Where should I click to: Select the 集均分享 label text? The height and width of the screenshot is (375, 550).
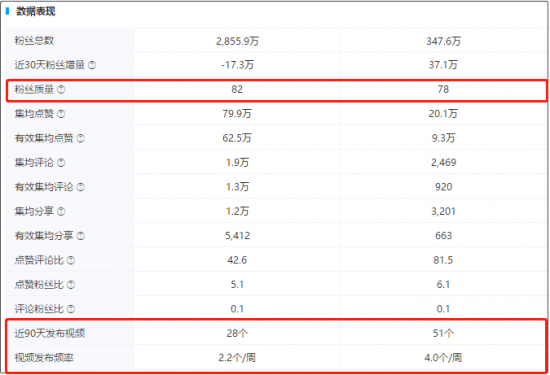[34, 211]
